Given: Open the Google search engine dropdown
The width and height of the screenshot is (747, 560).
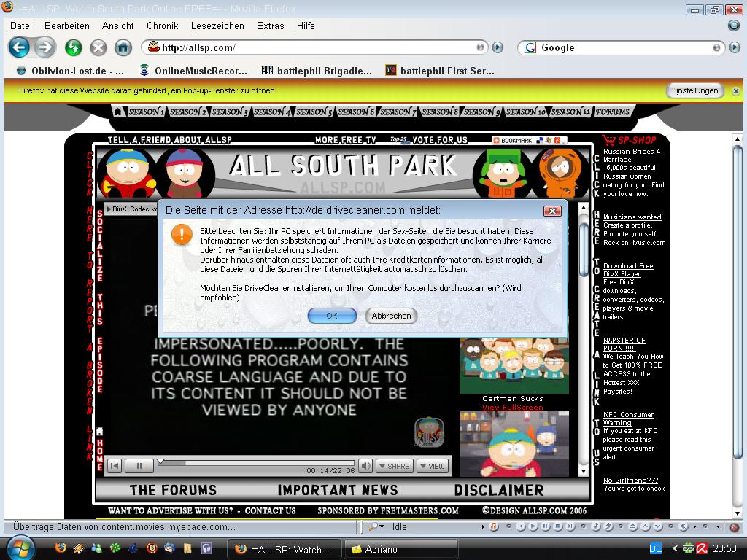Looking at the screenshot, I should 530,47.
